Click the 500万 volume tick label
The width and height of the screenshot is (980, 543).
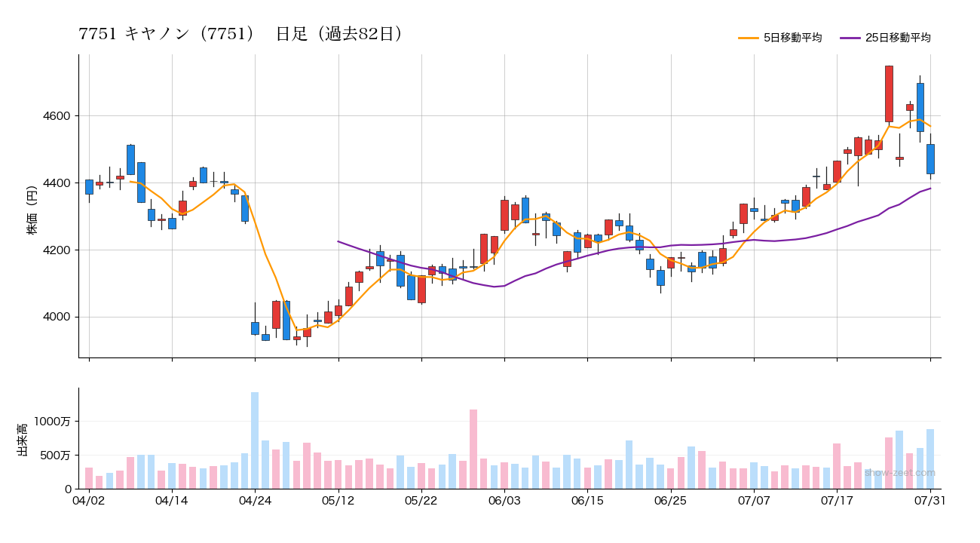click(56, 456)
